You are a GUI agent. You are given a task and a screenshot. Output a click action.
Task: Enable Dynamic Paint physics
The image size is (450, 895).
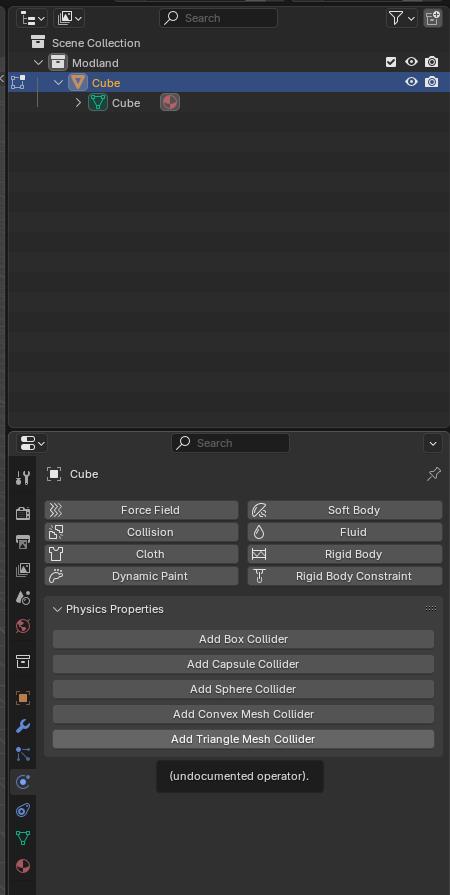(142, 576)
